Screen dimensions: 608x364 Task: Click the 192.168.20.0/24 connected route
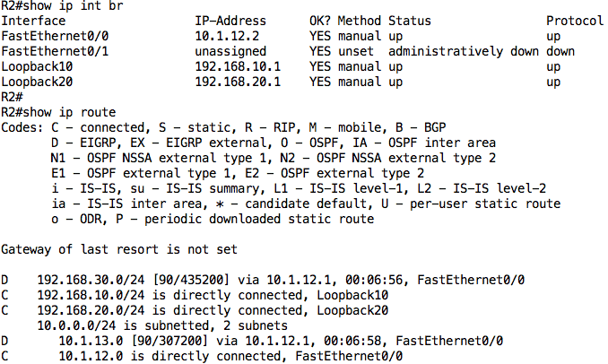(195, 310)
